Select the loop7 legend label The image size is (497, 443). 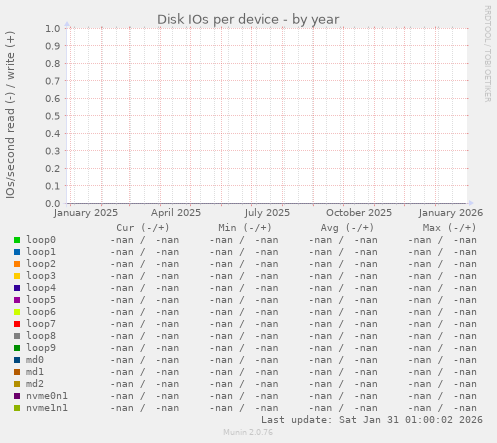[x=41, y=324]
